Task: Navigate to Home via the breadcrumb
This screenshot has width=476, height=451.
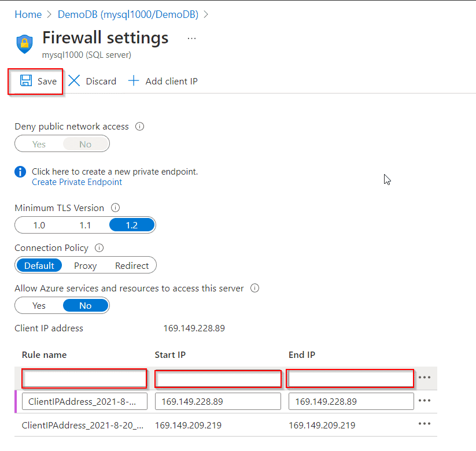Action: [28, 14]
